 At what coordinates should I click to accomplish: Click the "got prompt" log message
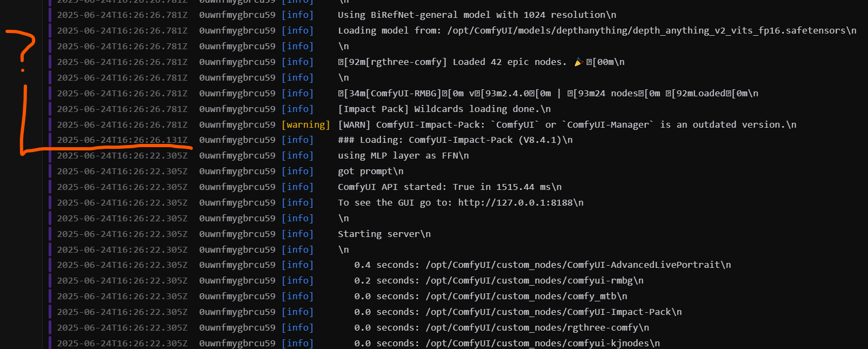coord(370,171)
